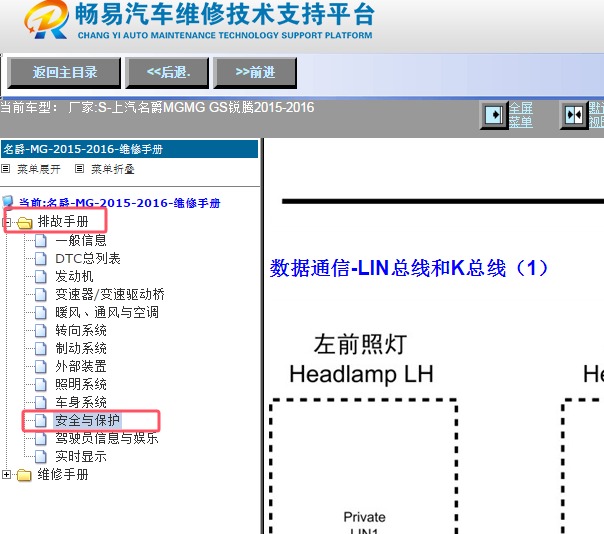The height and width of the screenshot is (534, 604).
Task: Click the 数据通信-LIN总线和K总线（1）diagram title
Action: click(409, 268)
